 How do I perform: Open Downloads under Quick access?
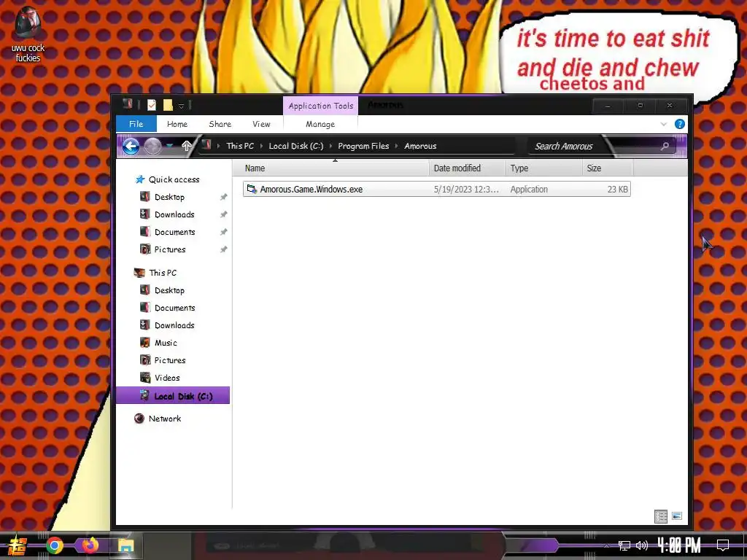pos(174,214)
